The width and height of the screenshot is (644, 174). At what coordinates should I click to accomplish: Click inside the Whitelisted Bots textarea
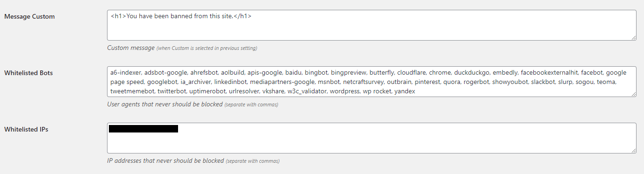coord(372,82)
